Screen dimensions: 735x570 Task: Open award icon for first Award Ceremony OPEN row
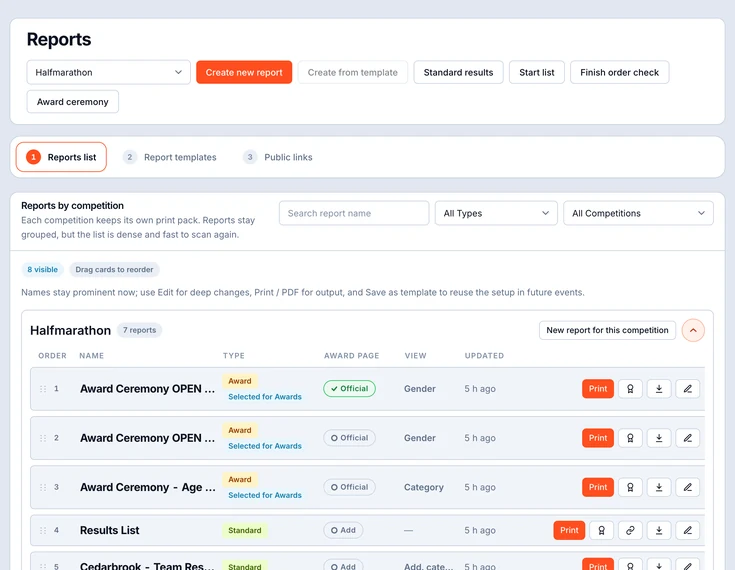point(630,389)
